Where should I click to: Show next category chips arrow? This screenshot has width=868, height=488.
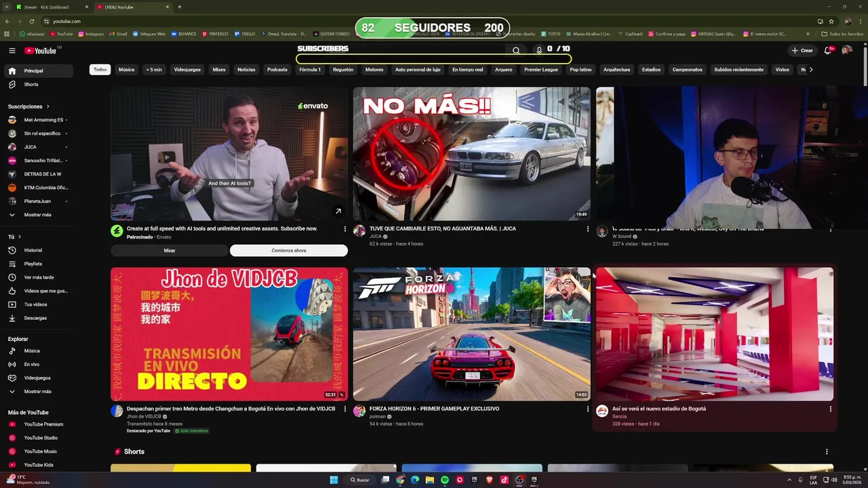tap(810, 69)
